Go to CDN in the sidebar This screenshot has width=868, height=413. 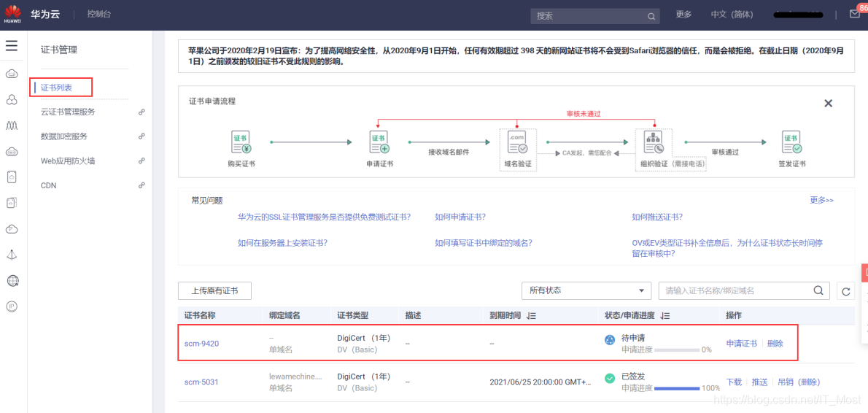coord(49,185)
